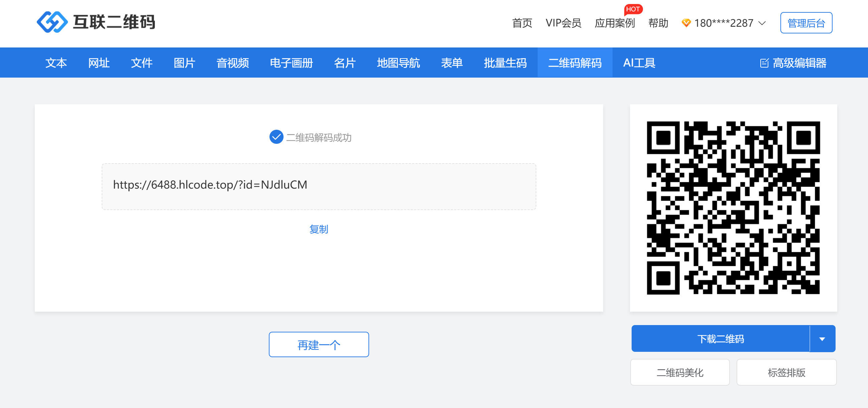Select the AI工具 tab
The image size is (868, 408).
pyautogui.click(x=639, y=63)
